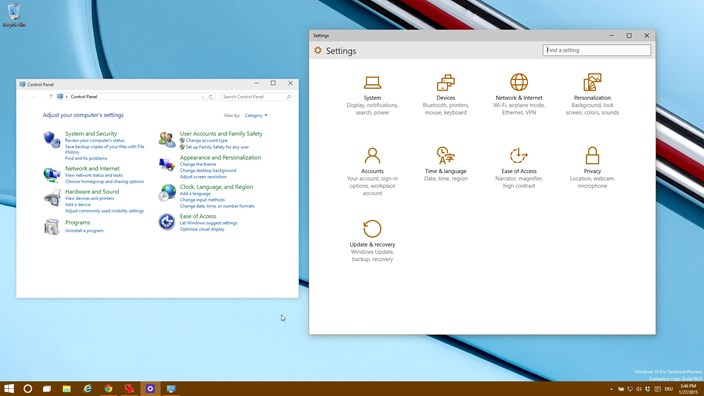Screen dimensions: 704x396
Task: Open the Personalization settings icon
Action: pyautogui.click(x=592, y=82)
